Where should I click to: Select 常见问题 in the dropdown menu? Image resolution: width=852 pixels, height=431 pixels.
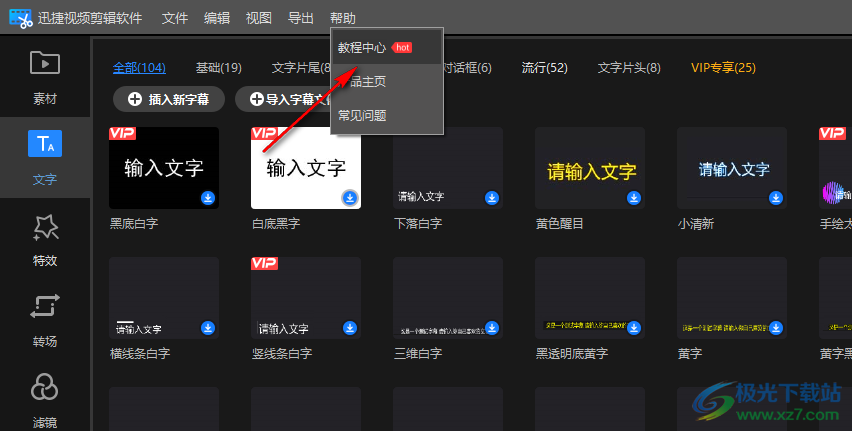pos(362,115)
